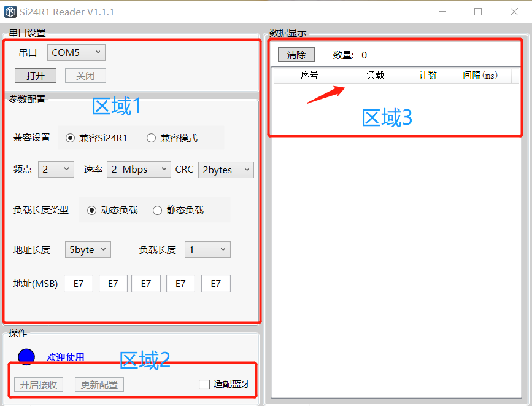Click the Si24R1 Reader app icon

(x=10, y=12)
